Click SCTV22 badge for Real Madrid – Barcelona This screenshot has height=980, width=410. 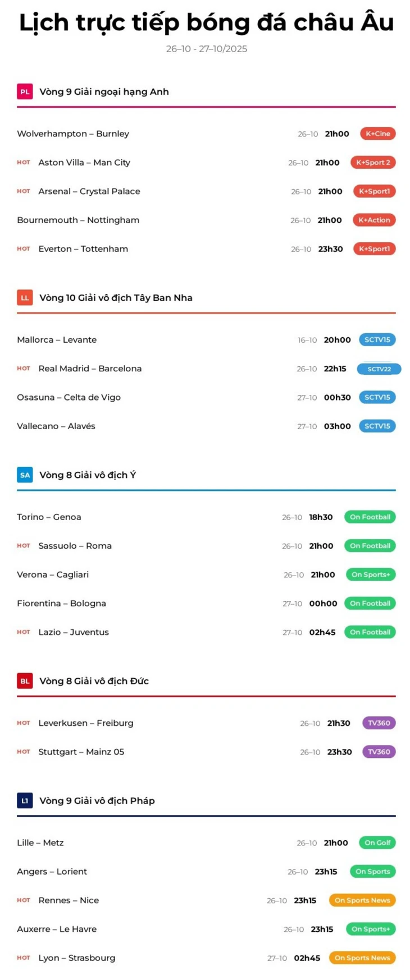379,369
